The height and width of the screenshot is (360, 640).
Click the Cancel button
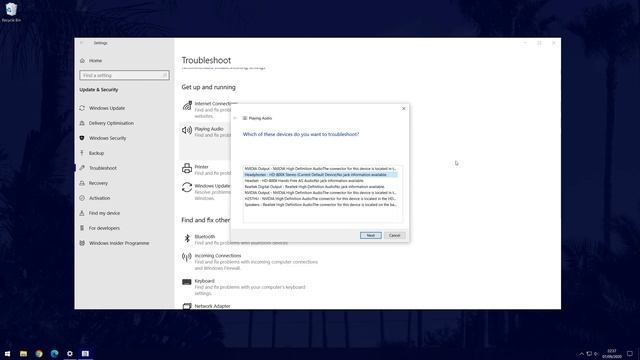click(394, 236)
